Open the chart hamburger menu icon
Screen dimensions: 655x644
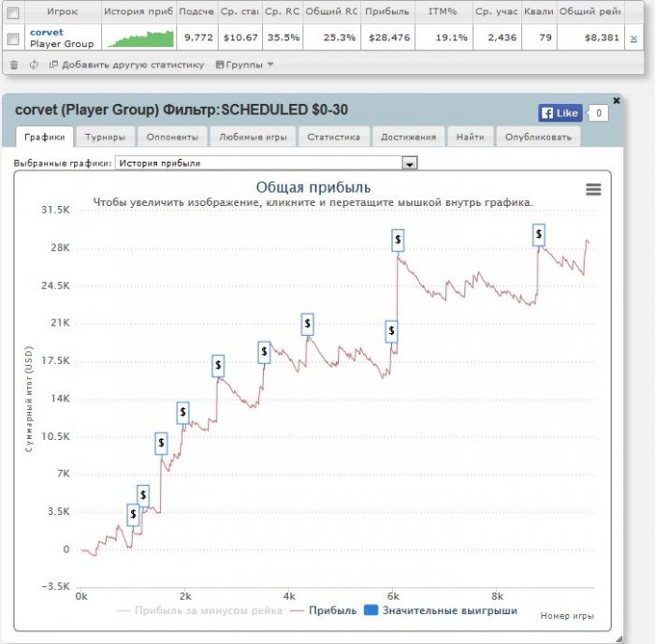(593, 189)
